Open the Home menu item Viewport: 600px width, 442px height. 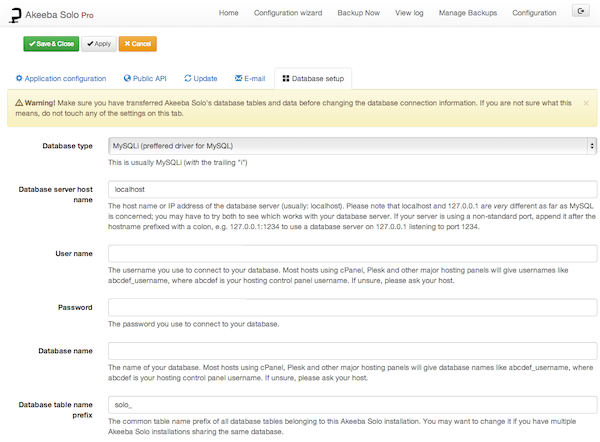[228, 13]
